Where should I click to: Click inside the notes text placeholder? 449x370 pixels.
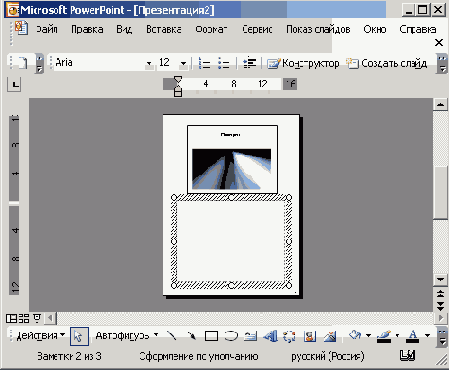coord(231,241)
